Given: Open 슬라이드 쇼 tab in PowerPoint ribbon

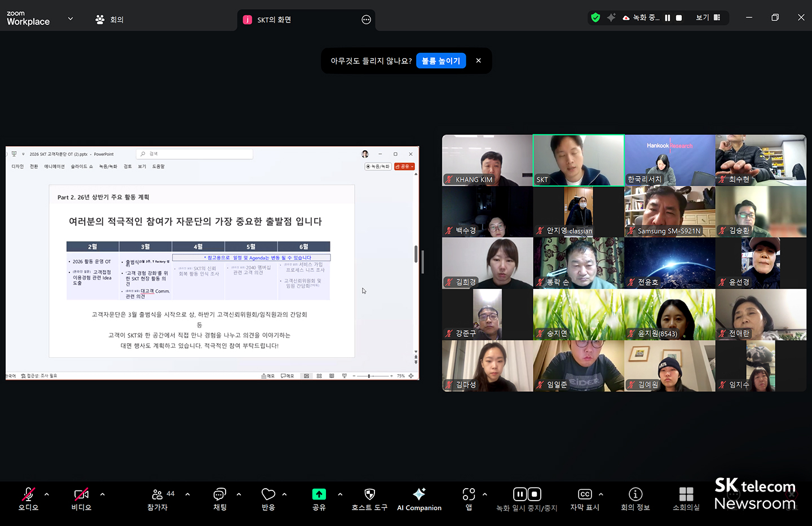Looking at the screenshot, I should [x=82, y=166].
